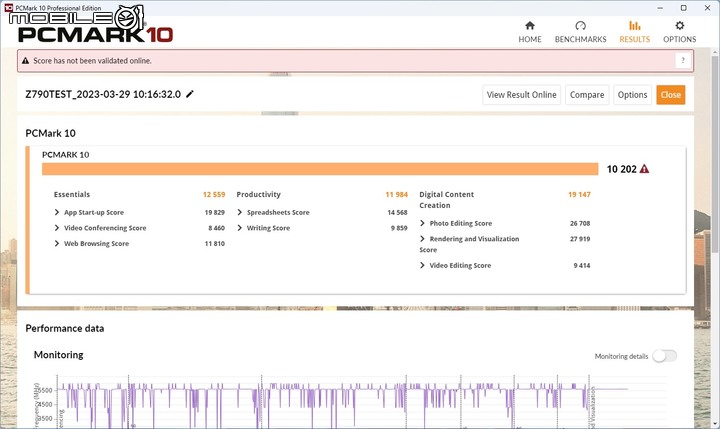Click the question mark help button in the banner
Screen dimensions: 720x429
tap(683, 61)
